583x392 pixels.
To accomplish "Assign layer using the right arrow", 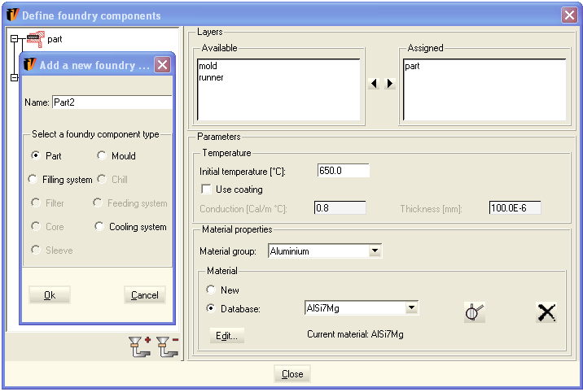I will (x=390, y=84).
